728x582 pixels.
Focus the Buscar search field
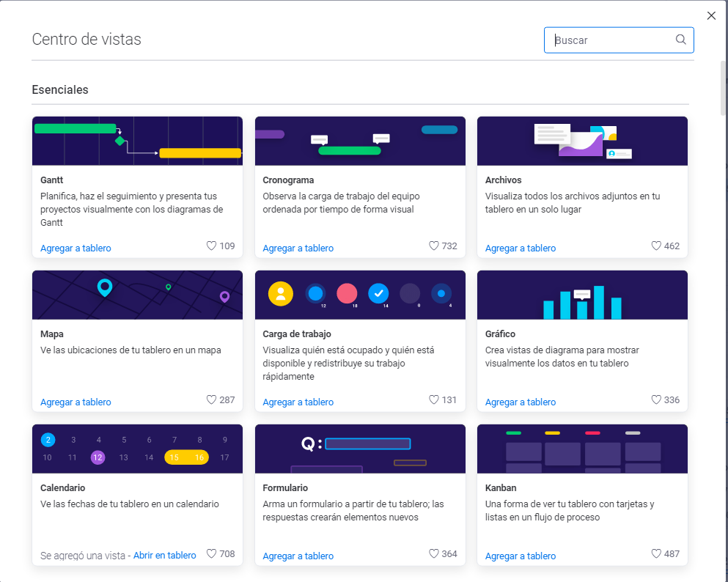612,40
